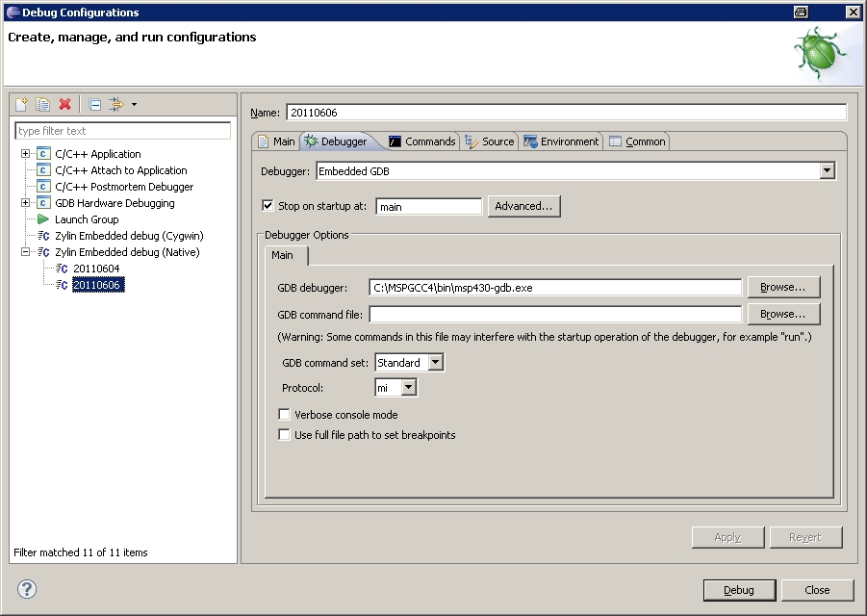Click the New launch configuration icon

[22, 104]
